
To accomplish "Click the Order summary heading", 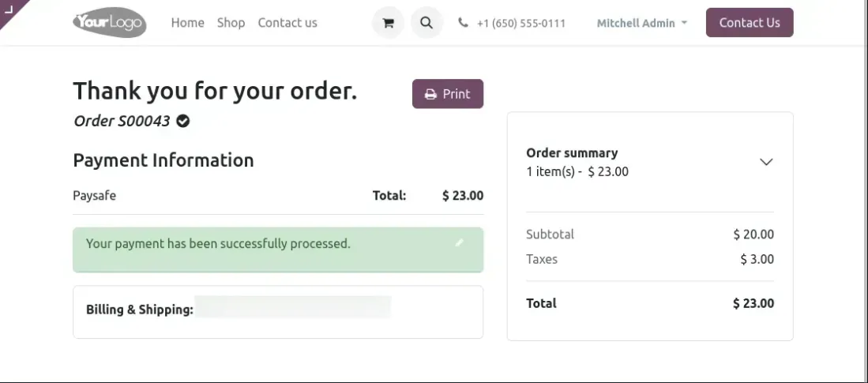I will (572, 153).
